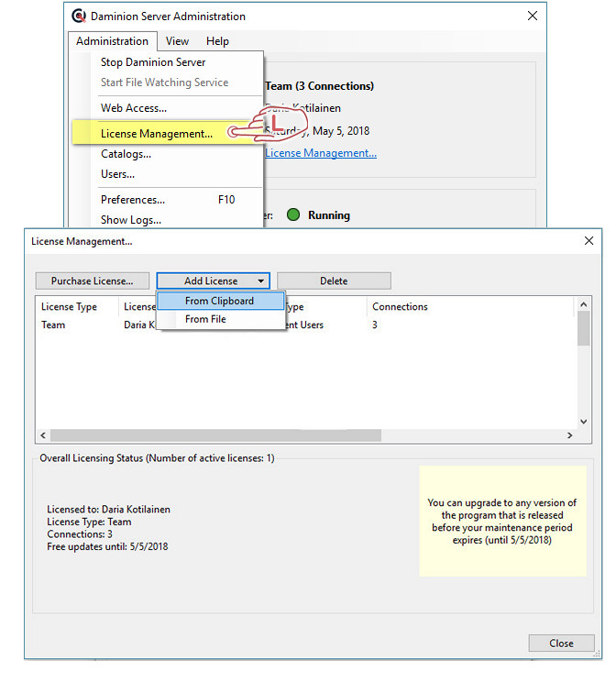
Task: Open the View menu
Action: tap(177, 41)
